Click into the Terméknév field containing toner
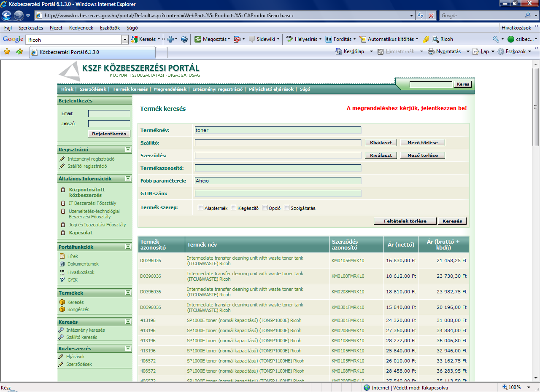The image size is (540, 392). 278,130
